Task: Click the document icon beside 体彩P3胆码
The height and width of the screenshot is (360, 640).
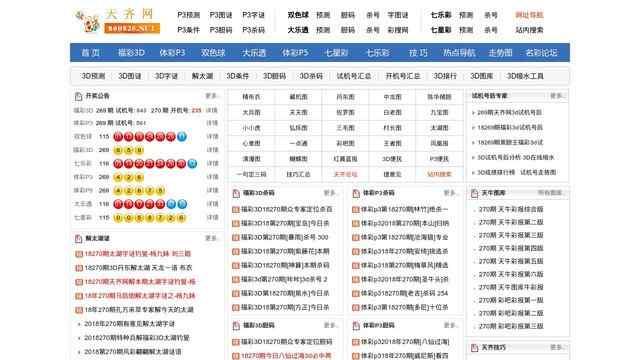Action: coord(356,326)
